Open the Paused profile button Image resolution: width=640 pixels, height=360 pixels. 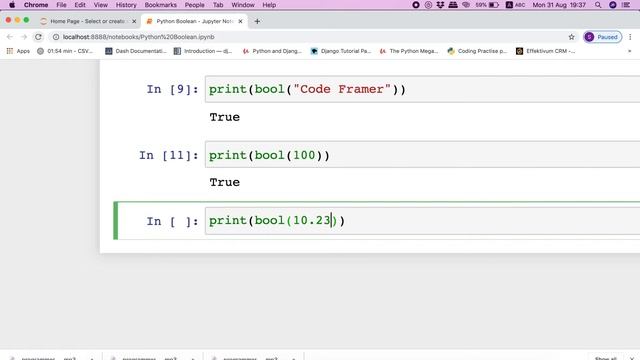click(x=603, y=37)
